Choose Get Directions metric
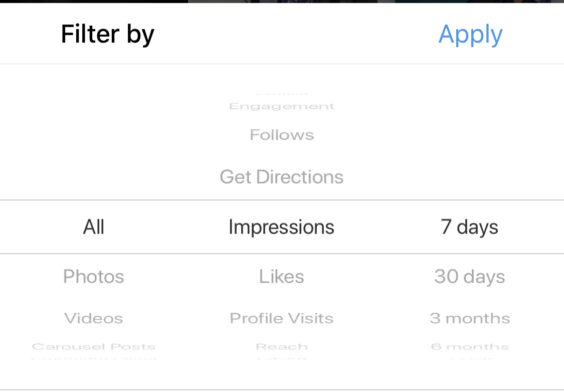564x392 pixels. tap(282, 177)
